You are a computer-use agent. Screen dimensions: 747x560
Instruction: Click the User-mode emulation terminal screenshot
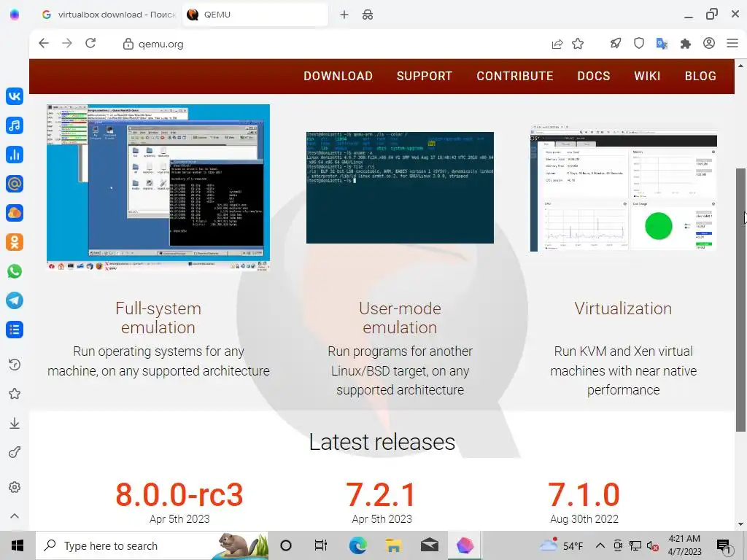click(400, 187)
